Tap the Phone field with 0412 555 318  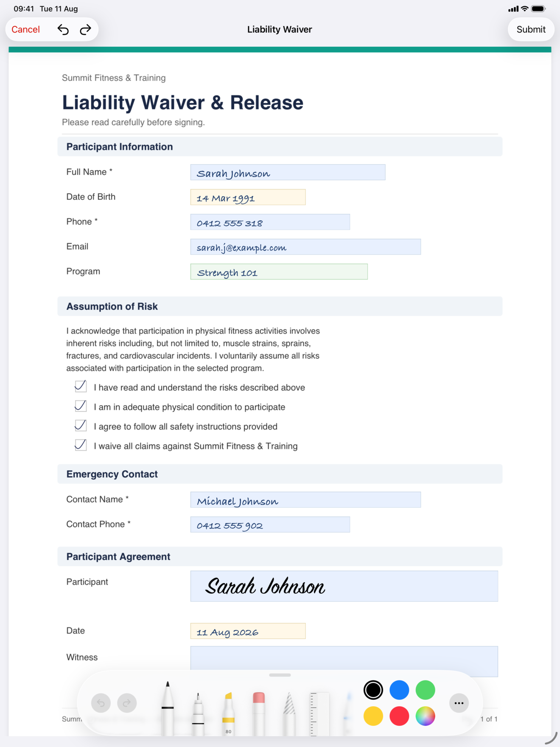270,222
